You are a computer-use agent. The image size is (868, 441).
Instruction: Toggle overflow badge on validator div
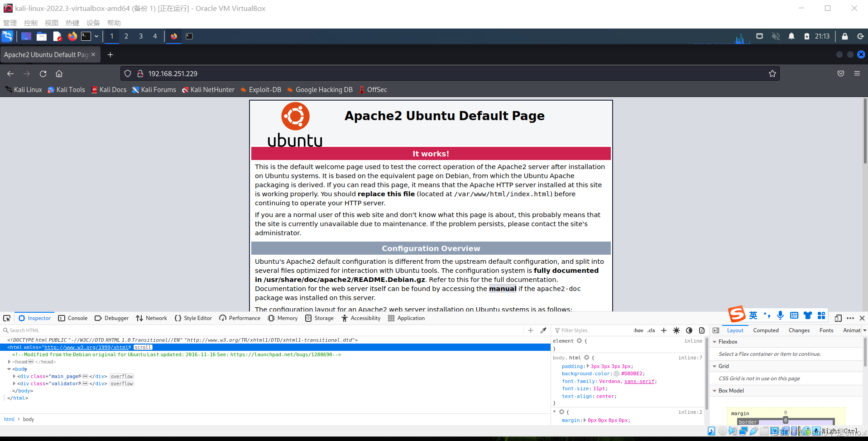[122, 384]
